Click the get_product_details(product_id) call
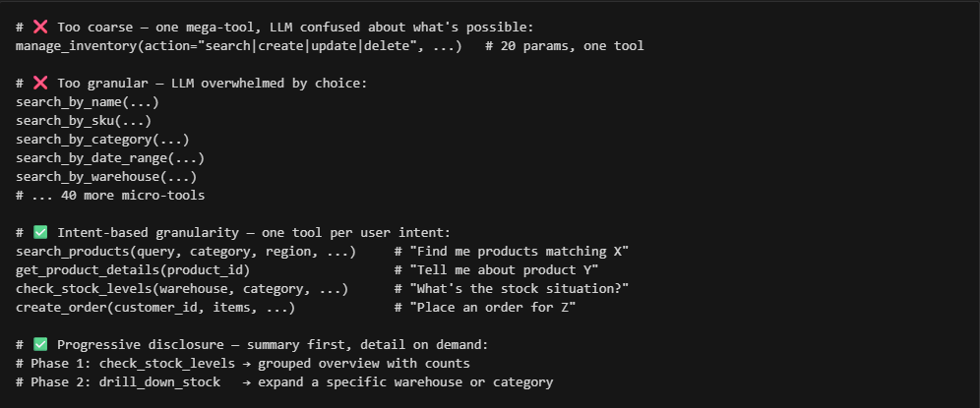This screenshot has width=980, height=408. (x=133, y=270)
